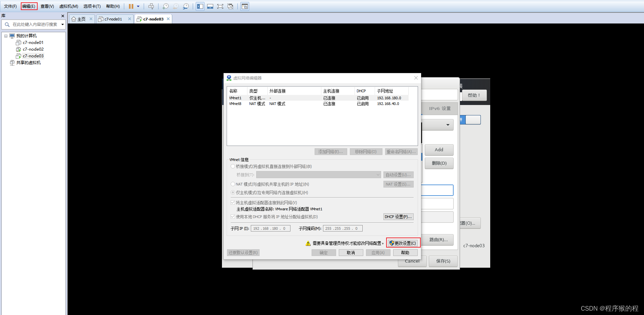Close the c7-node03 tab
The width and height of the screenshot is (644, 315).
click(x=168, y=19)
